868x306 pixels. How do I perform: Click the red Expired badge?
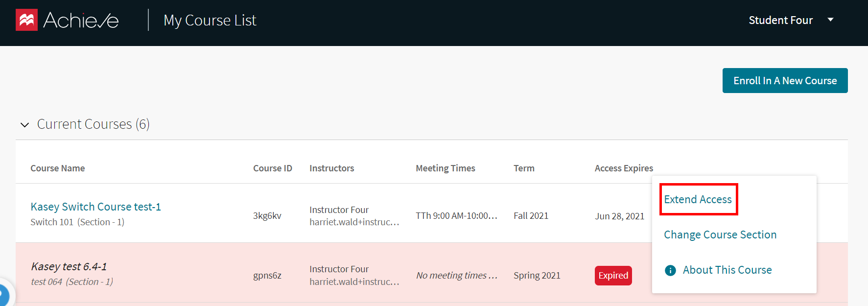(x=613, y=275)
